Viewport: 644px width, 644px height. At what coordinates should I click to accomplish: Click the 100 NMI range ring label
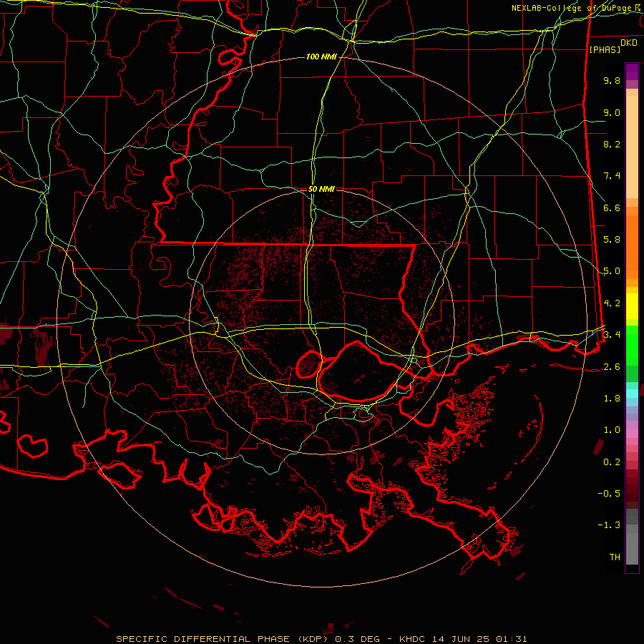tap(321, 57)
